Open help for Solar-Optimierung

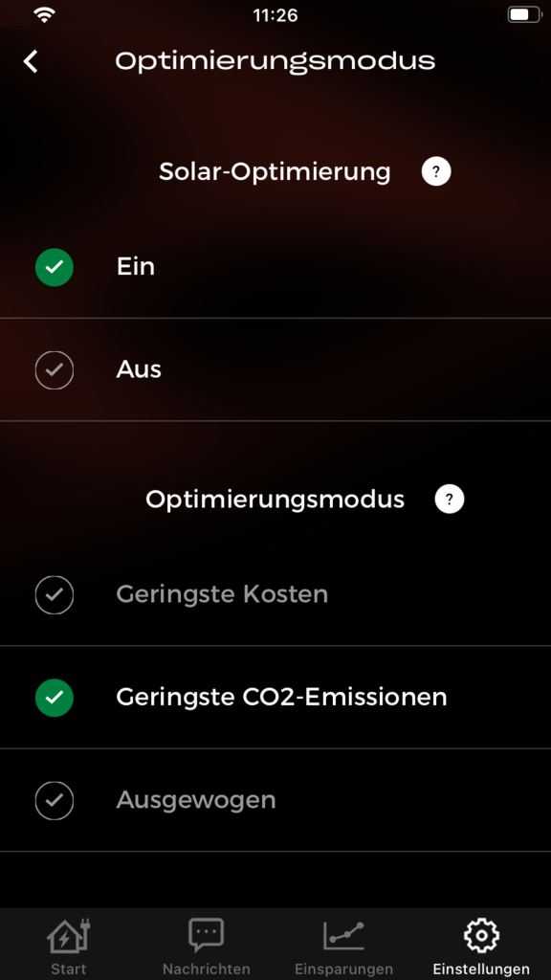pyautogui.click(x=436, y=171)
